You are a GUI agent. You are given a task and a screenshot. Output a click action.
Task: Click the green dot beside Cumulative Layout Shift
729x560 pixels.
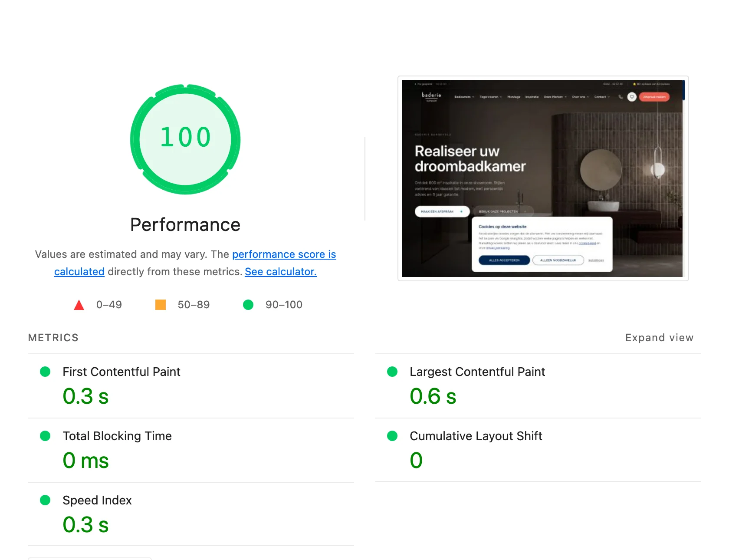point(392,436)
